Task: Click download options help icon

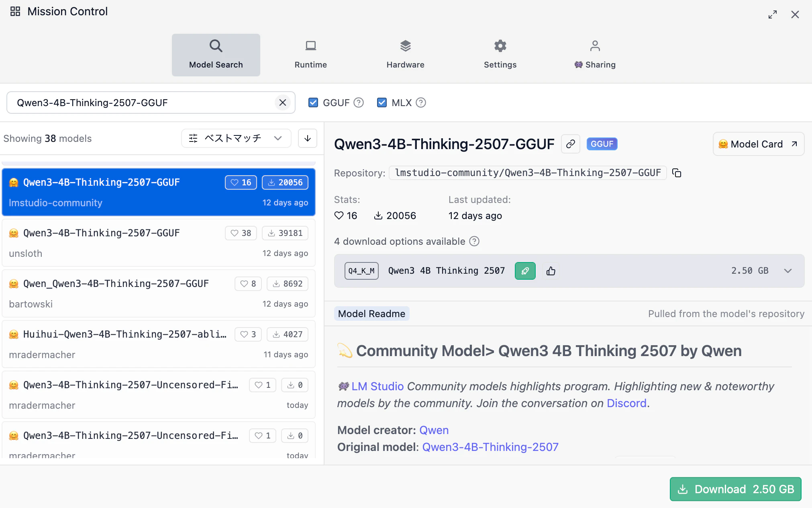Action: 474,241
